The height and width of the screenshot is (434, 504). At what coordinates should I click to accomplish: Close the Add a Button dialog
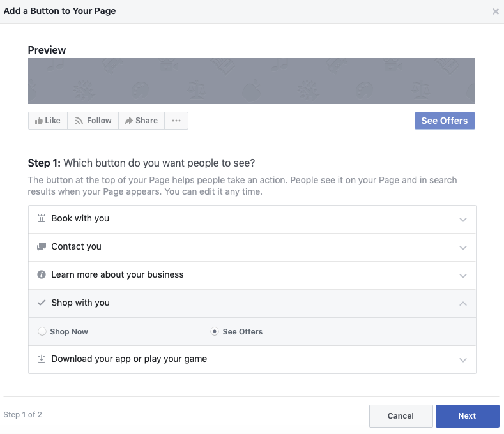point(496,11)
